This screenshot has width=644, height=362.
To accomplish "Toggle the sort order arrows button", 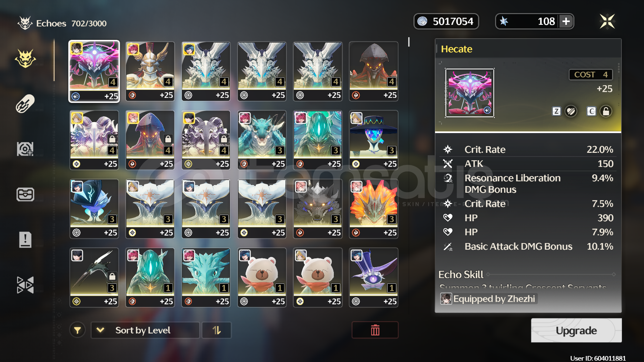I will pyautogui.click(x=217, y=330).
